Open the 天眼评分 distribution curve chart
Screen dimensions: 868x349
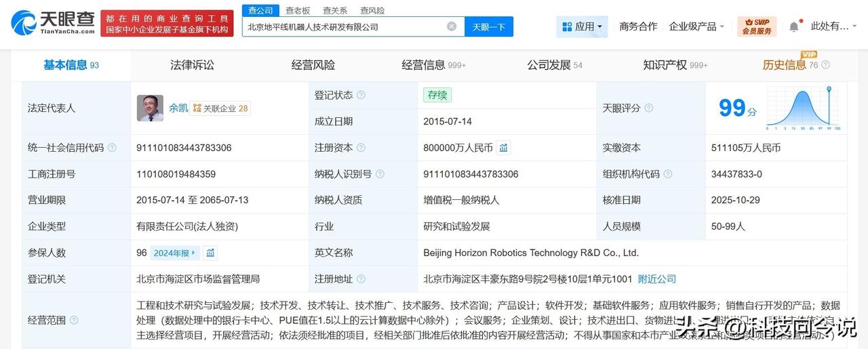click(x=804, y=108)
